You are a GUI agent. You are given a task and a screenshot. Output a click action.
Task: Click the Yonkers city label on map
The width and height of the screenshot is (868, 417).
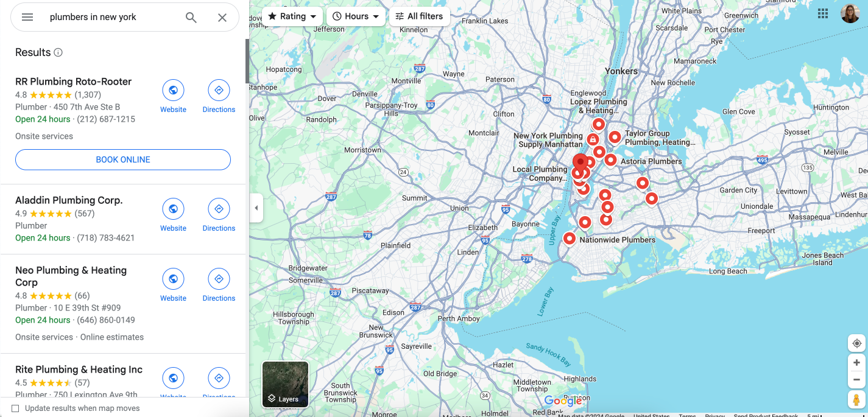[x=621, y=71]
